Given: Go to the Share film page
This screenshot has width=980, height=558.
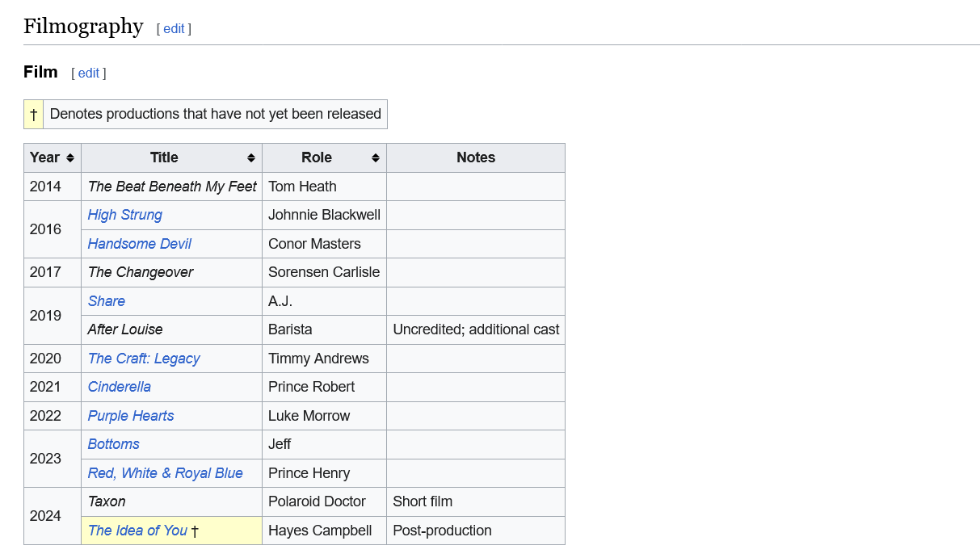Looking at the screenshot, I should [106, 301].
